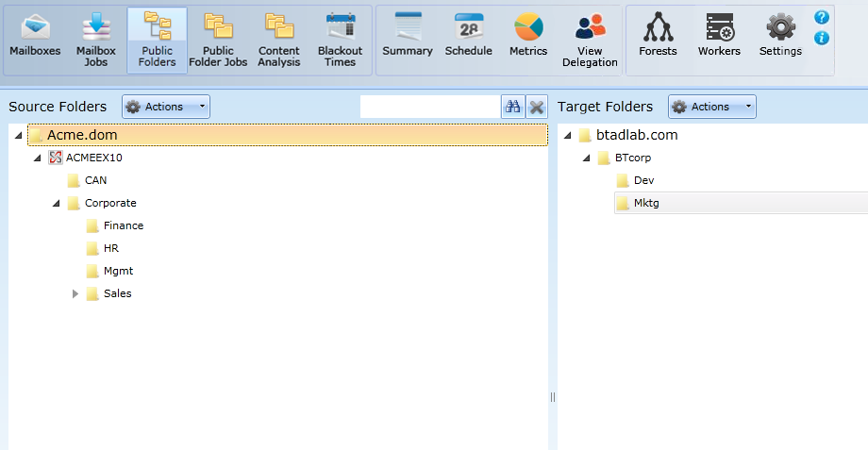Select the Mgmt folder
Screen dimensions: 868x450
coord(118,271)
